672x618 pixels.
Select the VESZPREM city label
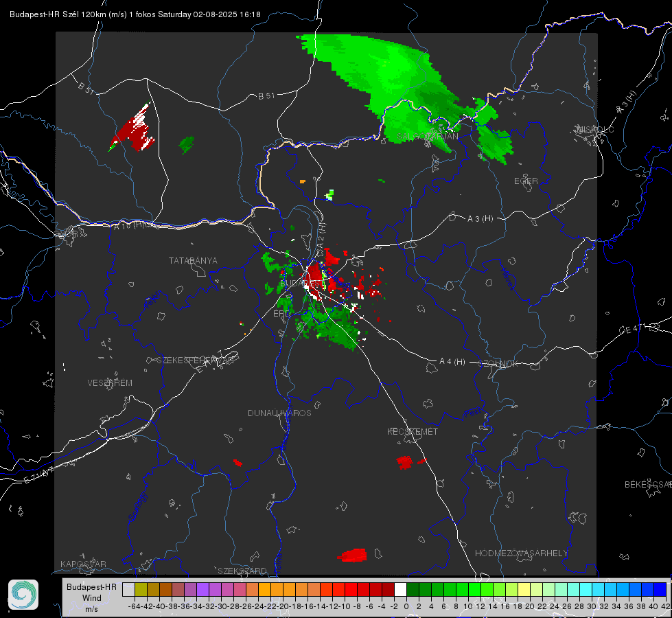110,383
